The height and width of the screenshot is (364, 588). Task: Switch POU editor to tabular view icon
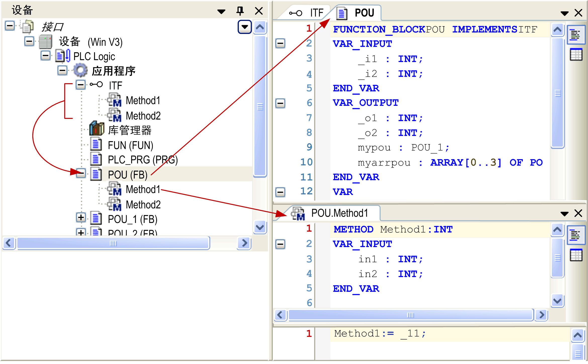click(576, 55)
